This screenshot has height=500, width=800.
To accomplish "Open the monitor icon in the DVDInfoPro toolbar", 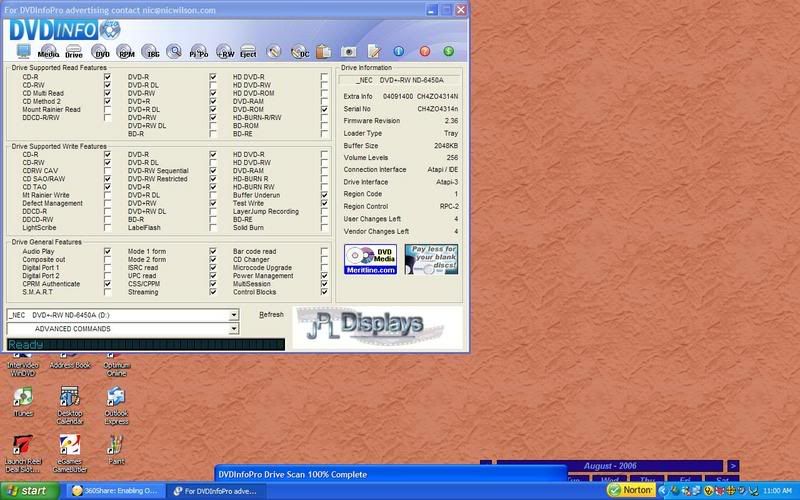I will [23, 51].
